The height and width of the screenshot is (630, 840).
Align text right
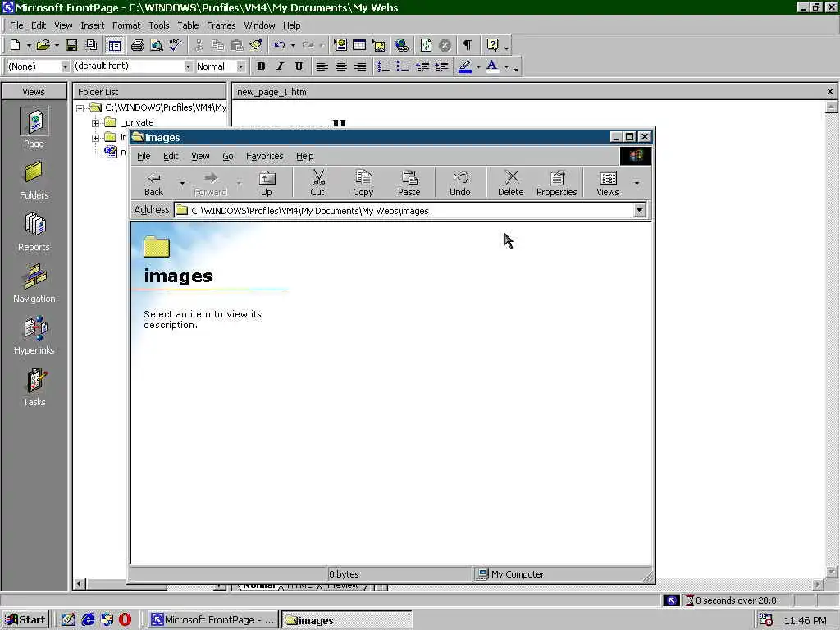(360, 66)
